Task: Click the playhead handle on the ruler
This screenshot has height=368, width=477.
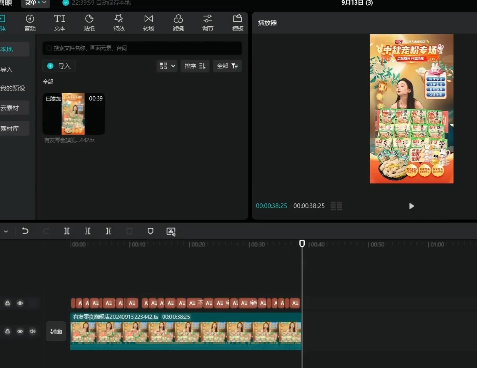Action: (x=302, y=244)
